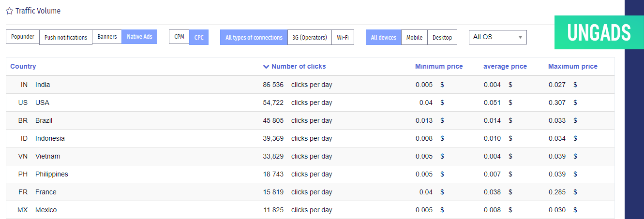Sort table by Country column
The image size is (644, 219).
[23, 66]
